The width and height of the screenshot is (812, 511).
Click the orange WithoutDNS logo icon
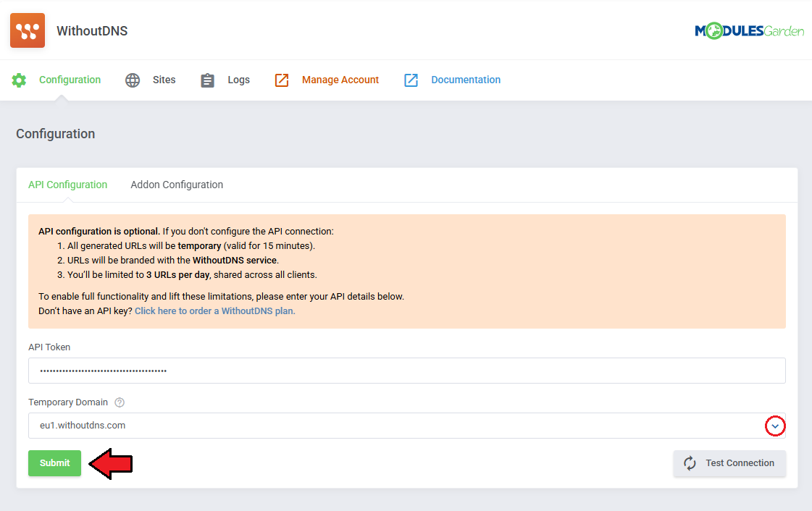coord(28,30)
